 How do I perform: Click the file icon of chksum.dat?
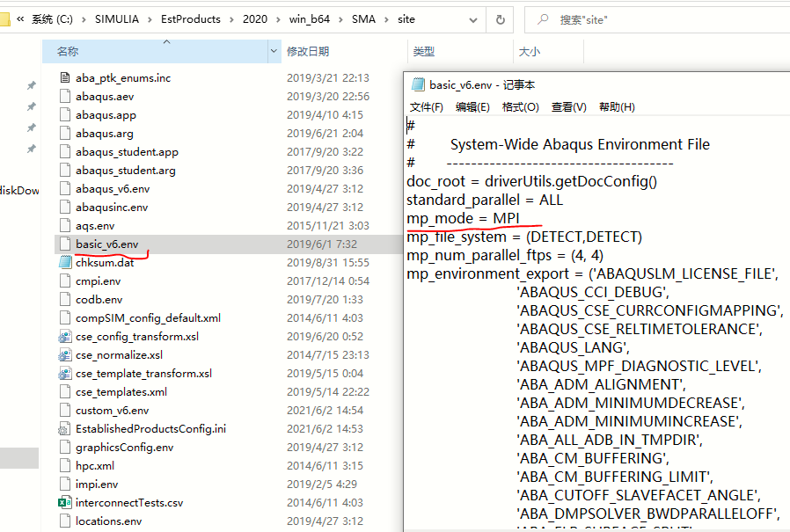(64, 262)
